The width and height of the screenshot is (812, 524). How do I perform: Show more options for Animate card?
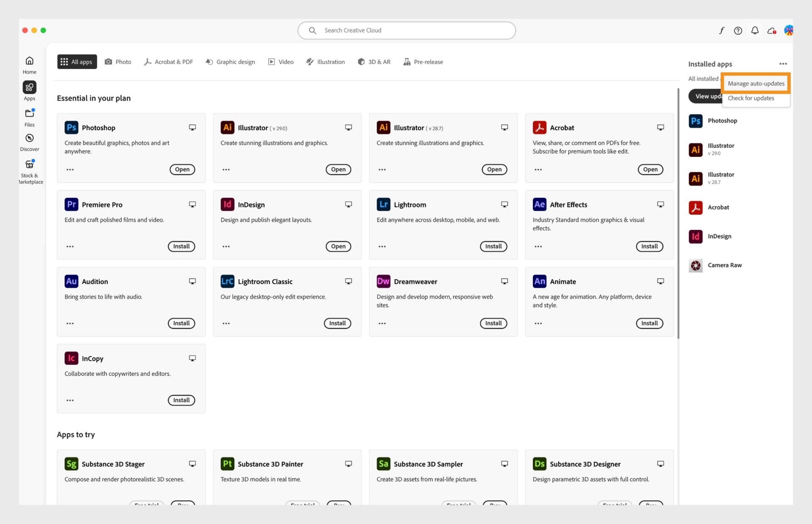point(538,323)
